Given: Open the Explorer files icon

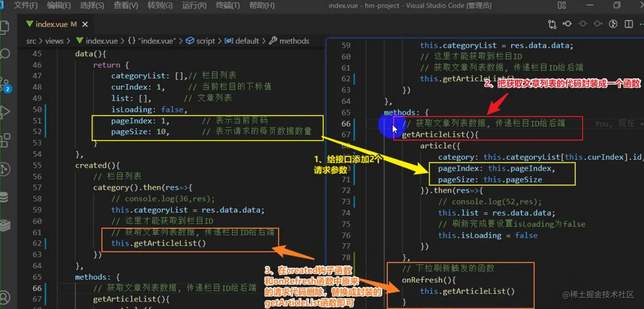Looking at the screenshot, I should pyautogui.click(x=4, y=28).
